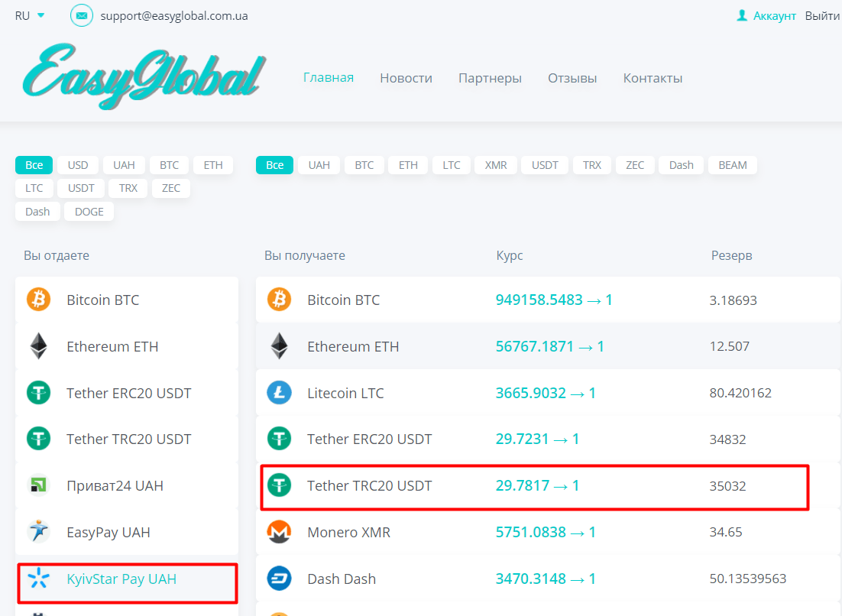Click the Monero XMR icon
The width and height of the screenshot is (842, 616).
pos(279,532)
